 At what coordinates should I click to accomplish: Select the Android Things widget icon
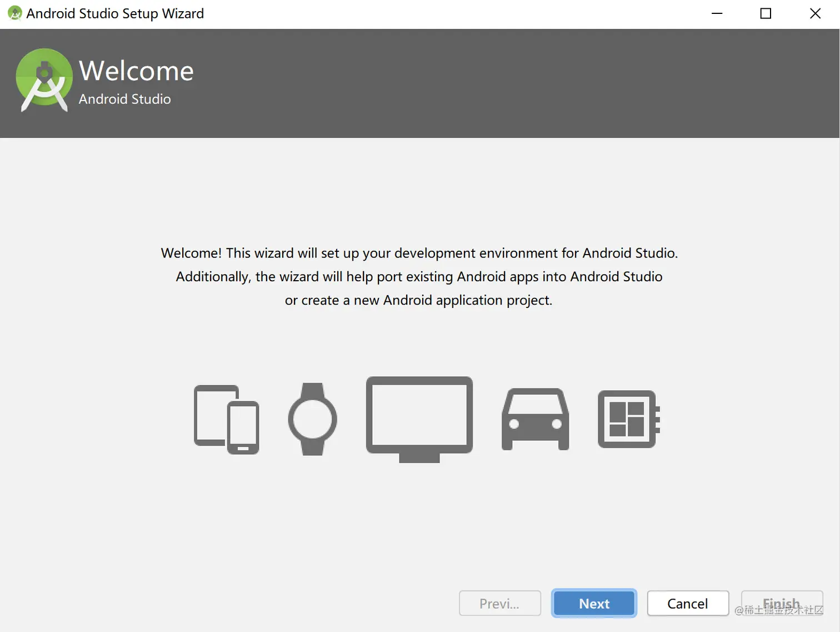(x=627, y=419)
